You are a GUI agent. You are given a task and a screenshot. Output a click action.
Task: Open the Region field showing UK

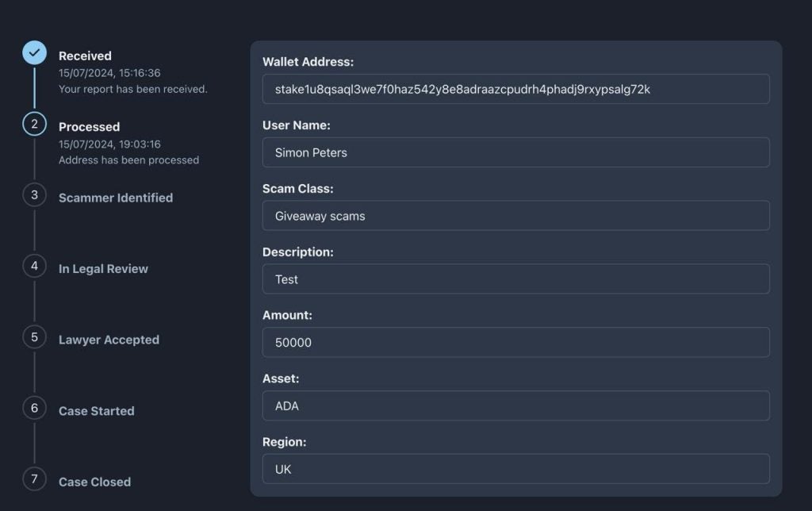click(515, 469)
